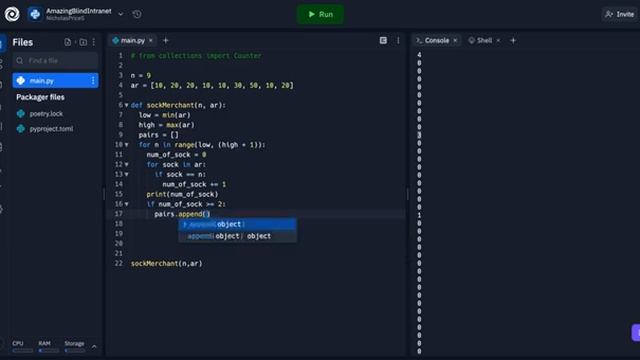This screenshot has width=640, height=360.
Task: Click the pairs = [] line
Action: point(158,135)
